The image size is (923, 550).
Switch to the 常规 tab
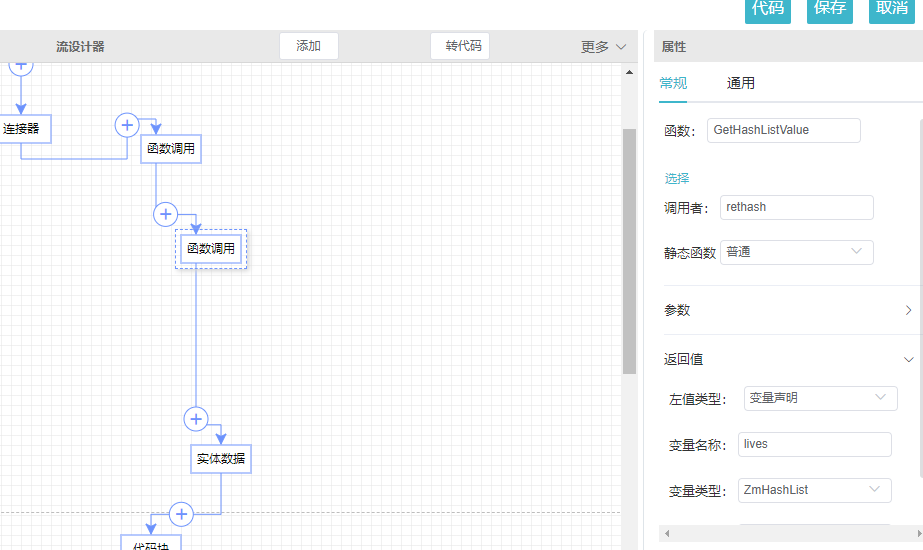pyautogui.click(x=673, y=84)
